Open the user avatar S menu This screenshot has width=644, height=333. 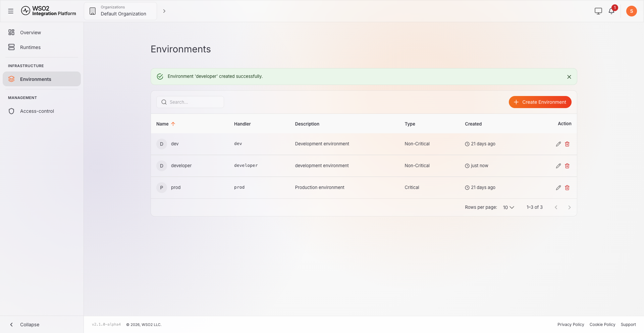[x=631, y=11]
